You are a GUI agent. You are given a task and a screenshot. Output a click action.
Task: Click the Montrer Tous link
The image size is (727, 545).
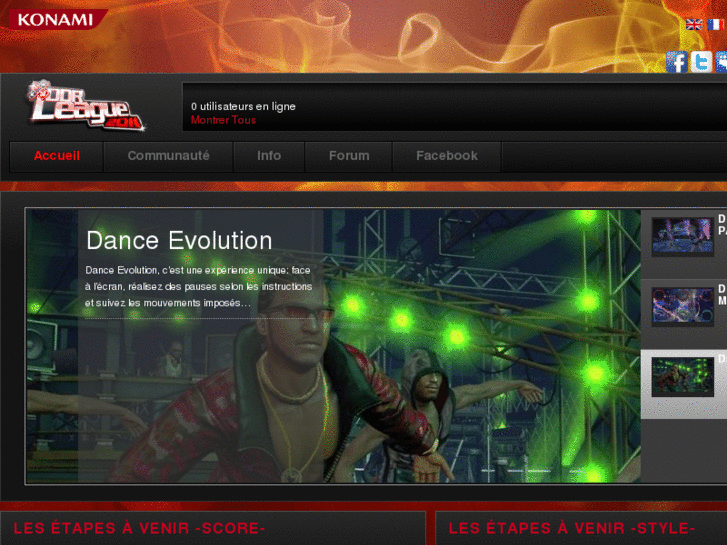pyautogui.click(x=223, y=120)
